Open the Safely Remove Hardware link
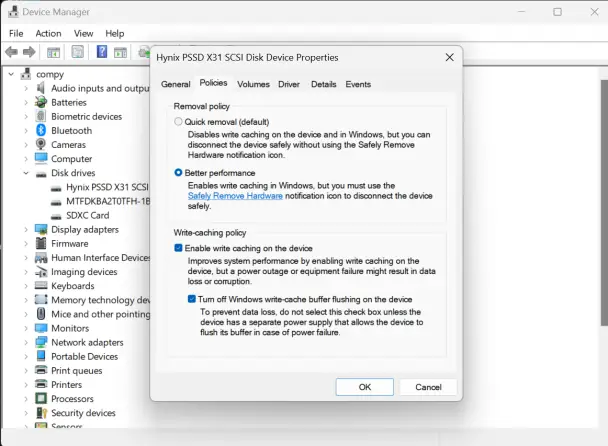608x446 pixels. [x=235, y=196]
